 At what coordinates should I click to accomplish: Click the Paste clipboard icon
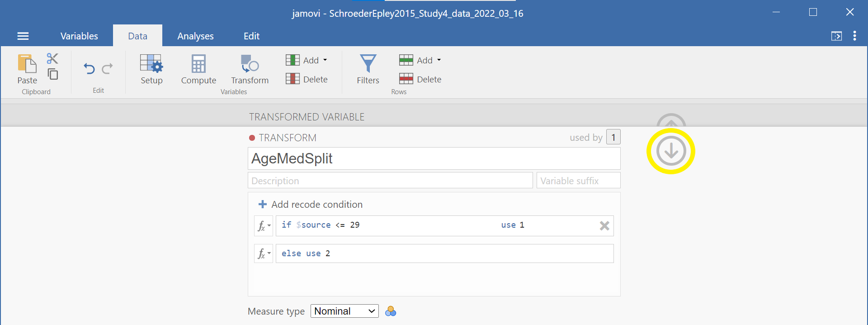(x=27, y=69)
